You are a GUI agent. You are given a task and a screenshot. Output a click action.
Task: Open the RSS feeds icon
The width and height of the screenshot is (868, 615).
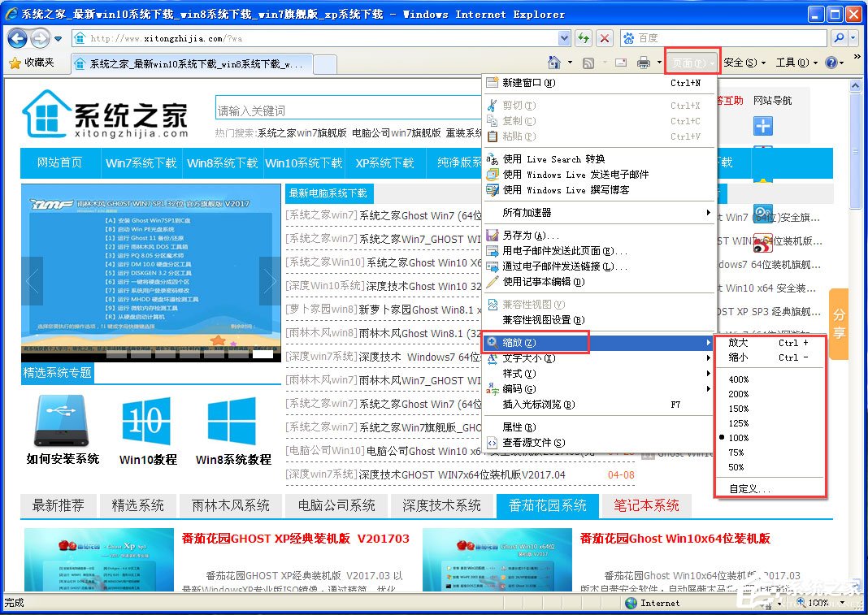pos(587,62)
